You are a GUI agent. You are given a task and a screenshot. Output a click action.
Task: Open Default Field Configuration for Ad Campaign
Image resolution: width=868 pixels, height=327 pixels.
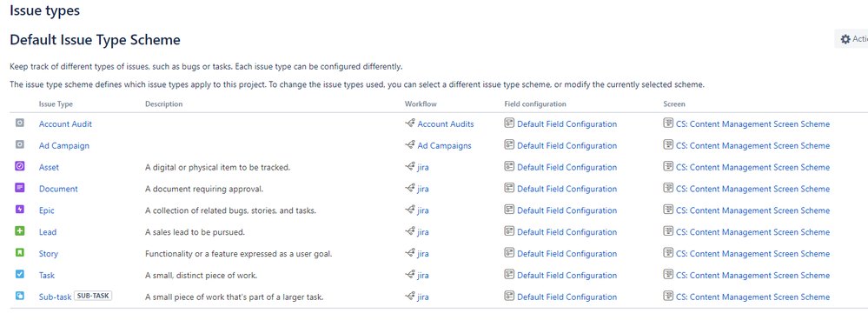pyautogui.click(x=567, y=146)
